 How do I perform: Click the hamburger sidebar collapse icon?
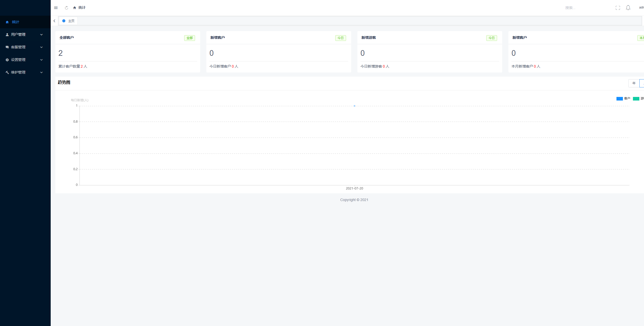coord(56,8)
